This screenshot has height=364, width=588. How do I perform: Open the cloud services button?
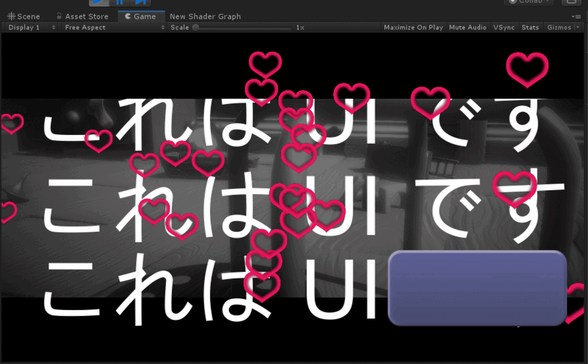tap(571, 2)
